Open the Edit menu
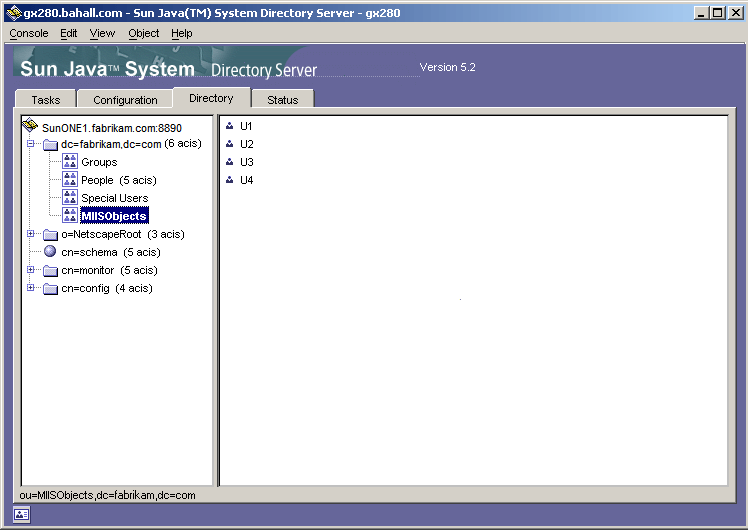The height and width of the screenshot is (530, 748). 69,33
